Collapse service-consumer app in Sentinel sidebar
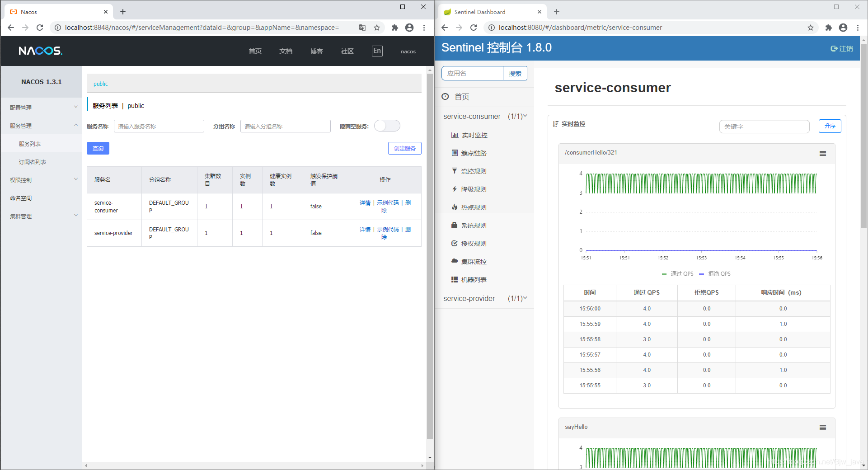Viewport: 868px width, 470px height. click(x=485, y=116)
